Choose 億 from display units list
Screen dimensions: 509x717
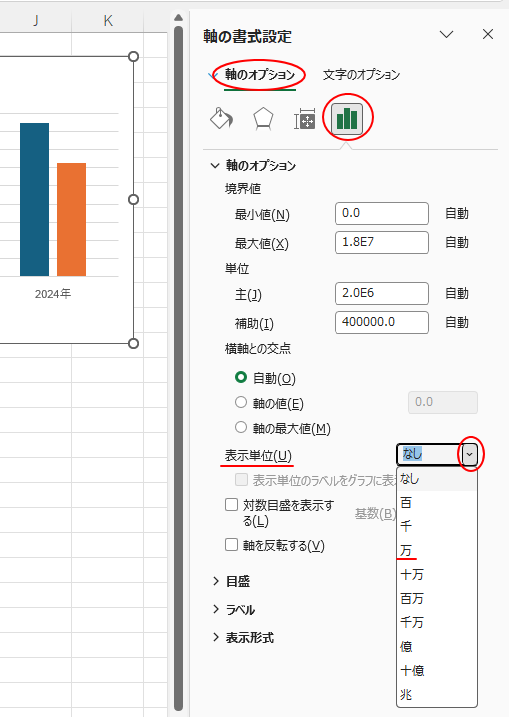[437, 647]
